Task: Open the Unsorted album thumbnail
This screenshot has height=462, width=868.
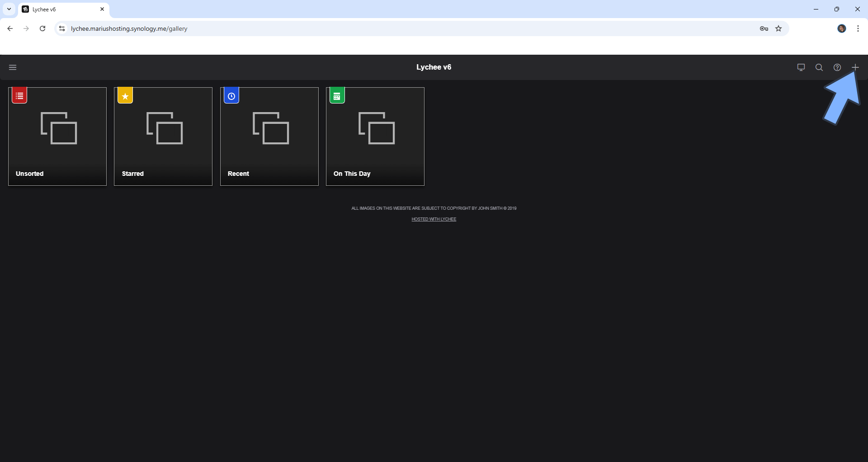Action: pos(57,137)
